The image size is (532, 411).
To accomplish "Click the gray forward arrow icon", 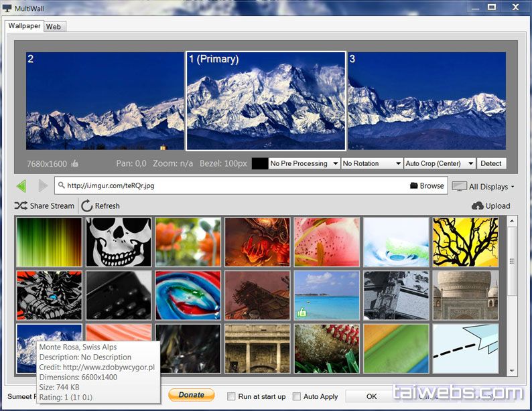I will [42, 186].
